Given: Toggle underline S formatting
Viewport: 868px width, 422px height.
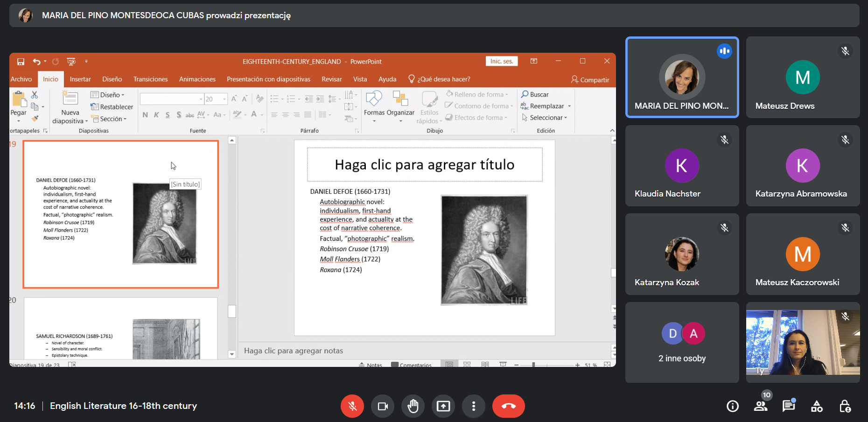Looking at the screenshot, I should 168,115.
